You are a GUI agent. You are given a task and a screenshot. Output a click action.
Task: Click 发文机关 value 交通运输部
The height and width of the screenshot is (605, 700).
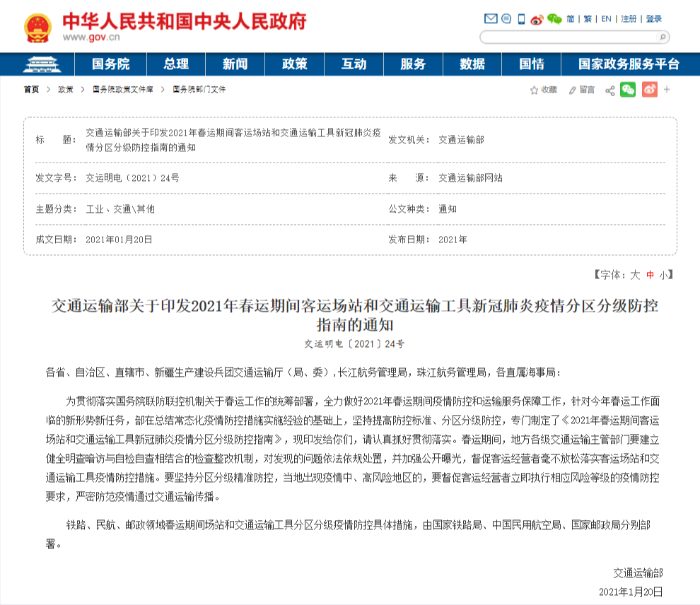click(x=461, y=140)
